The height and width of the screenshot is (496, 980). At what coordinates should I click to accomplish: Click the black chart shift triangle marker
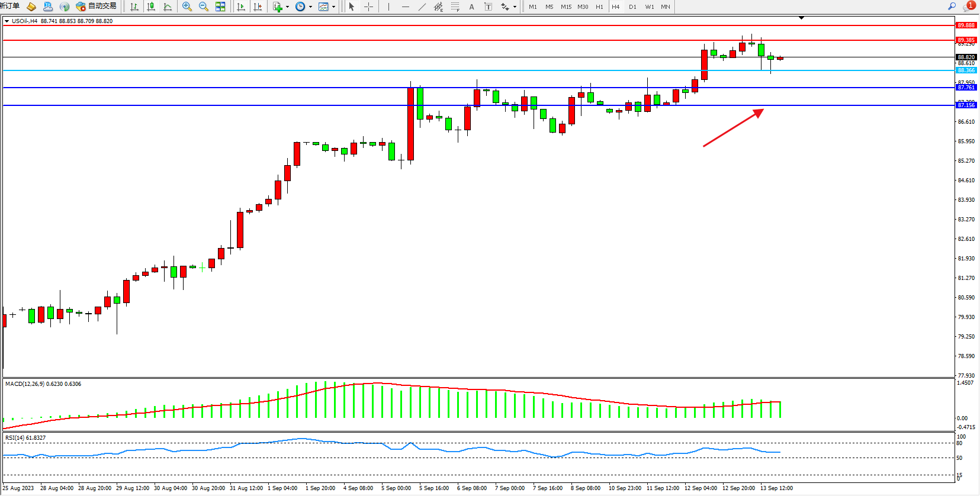801,18
